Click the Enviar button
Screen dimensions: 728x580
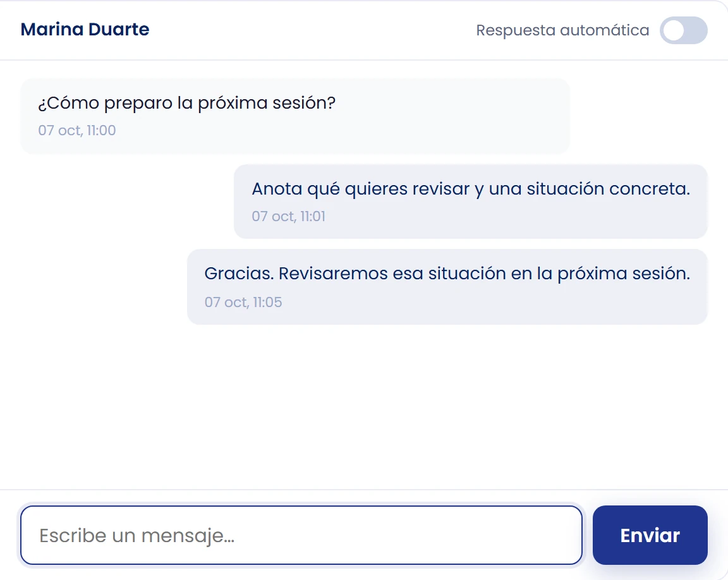pyautogui.click(x=650, y=535)
